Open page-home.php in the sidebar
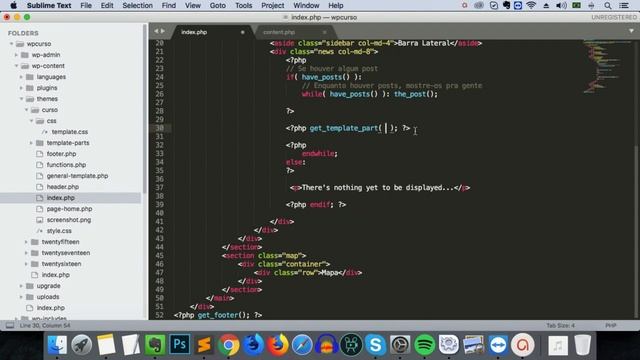 pyautogui.click(x=69, y=209)
